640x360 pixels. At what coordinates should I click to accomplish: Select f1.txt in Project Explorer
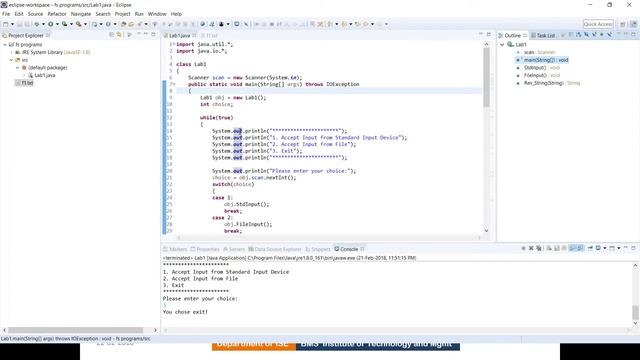[24, 83]
